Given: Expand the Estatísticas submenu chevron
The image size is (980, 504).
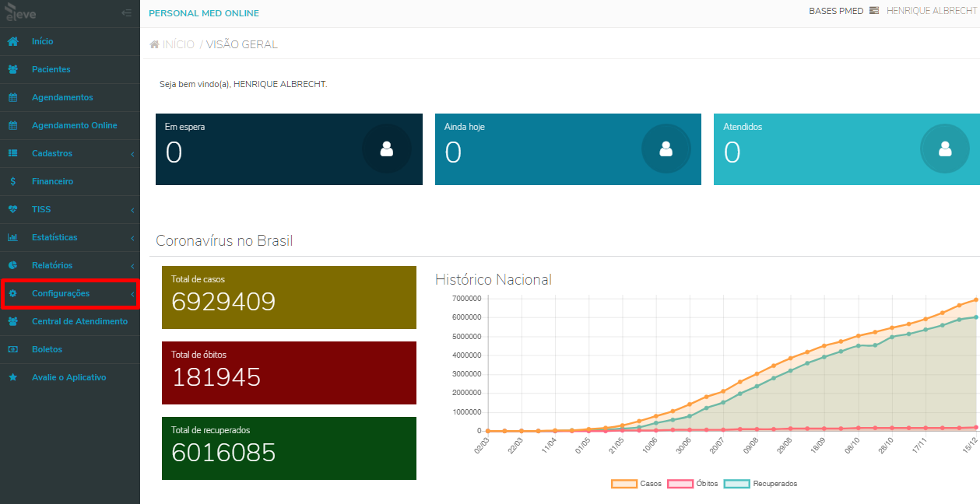Looking at the screenshot, I should point(132,238).
